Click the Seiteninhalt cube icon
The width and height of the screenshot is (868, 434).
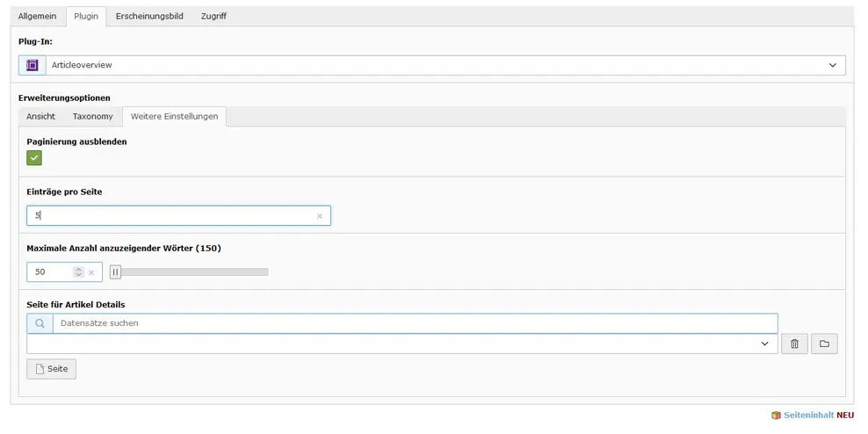[776, 416]
